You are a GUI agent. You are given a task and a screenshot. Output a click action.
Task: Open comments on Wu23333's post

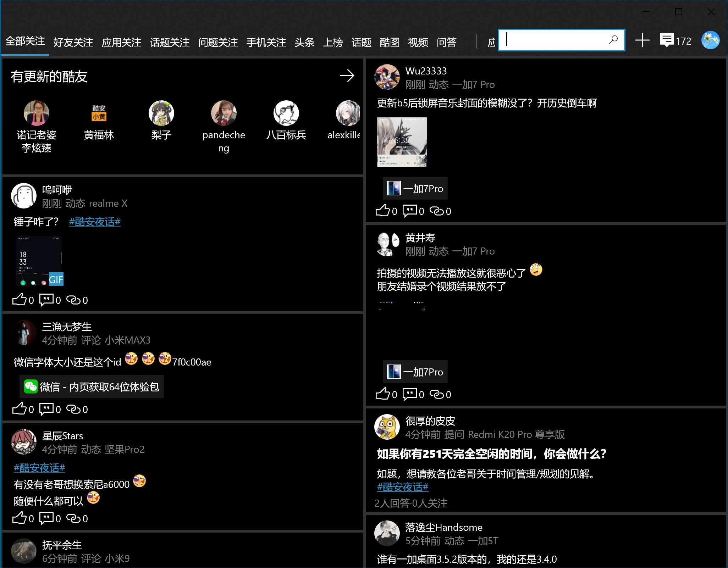tap(410, 211)
